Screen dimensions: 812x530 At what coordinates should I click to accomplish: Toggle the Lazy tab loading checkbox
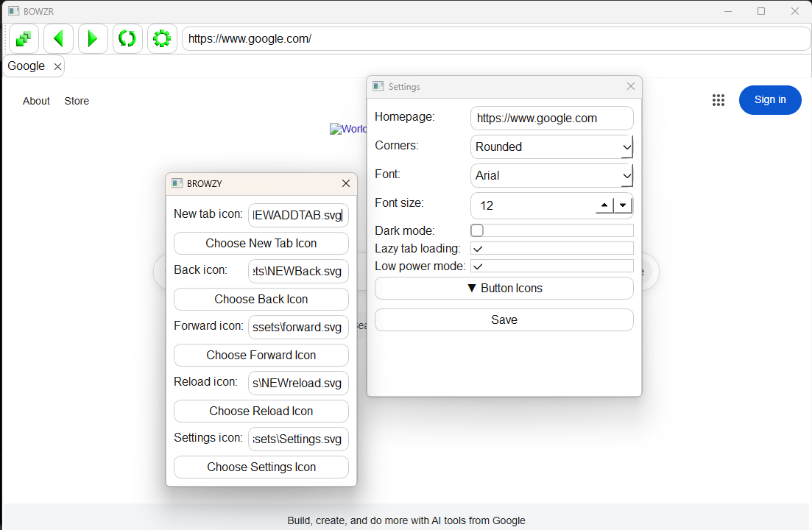[478, 249]
